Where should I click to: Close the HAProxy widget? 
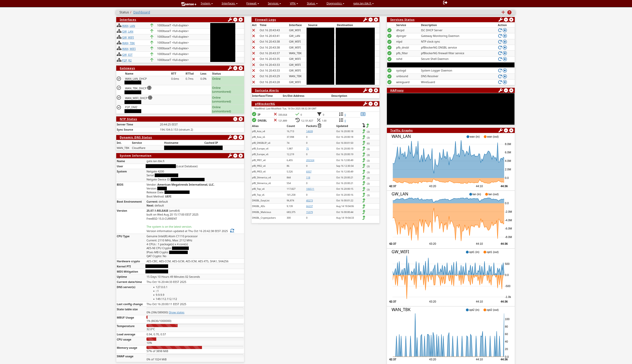pyautogui.click(x=511, y=90)
